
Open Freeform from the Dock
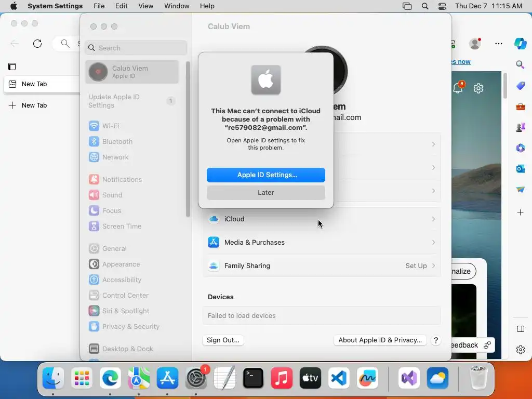pyautogui.click(x=367, y=378)
